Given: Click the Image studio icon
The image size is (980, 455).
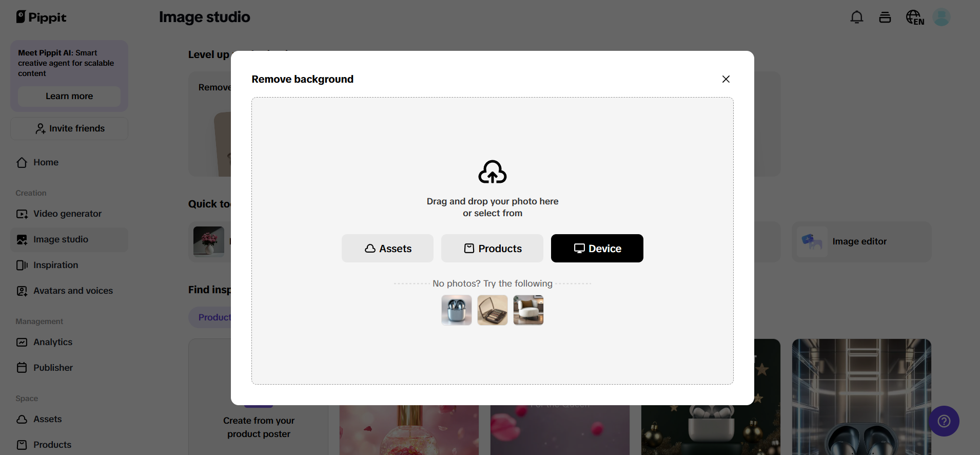Looking at the screenshot, I should point(22,239).
